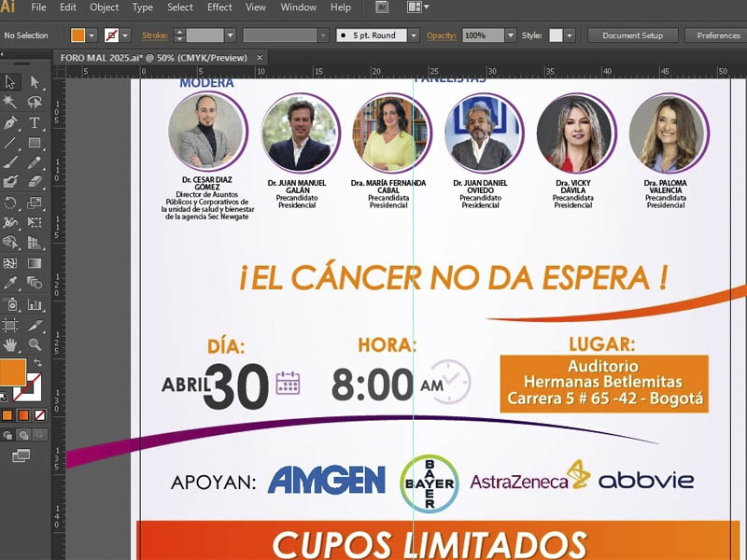Switch to FORO MAL 2025.ai document tab
747x560 pixels.
point(154,58)
